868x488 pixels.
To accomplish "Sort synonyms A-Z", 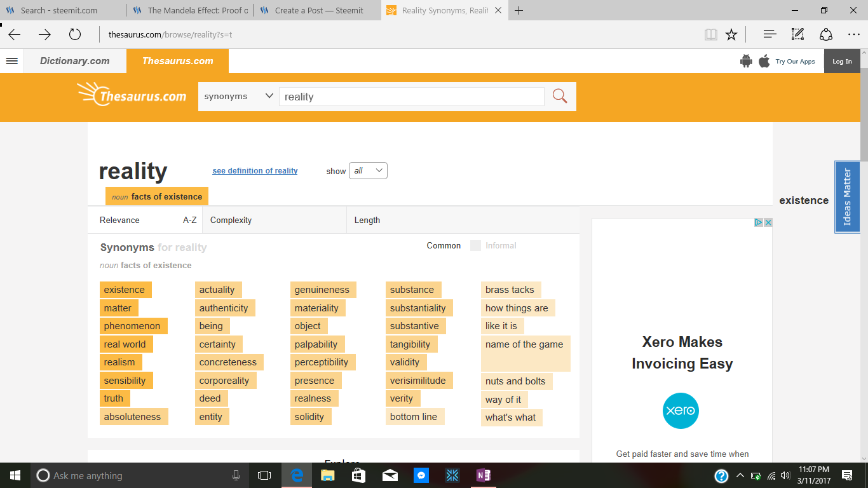I will [x=190, y=220].
